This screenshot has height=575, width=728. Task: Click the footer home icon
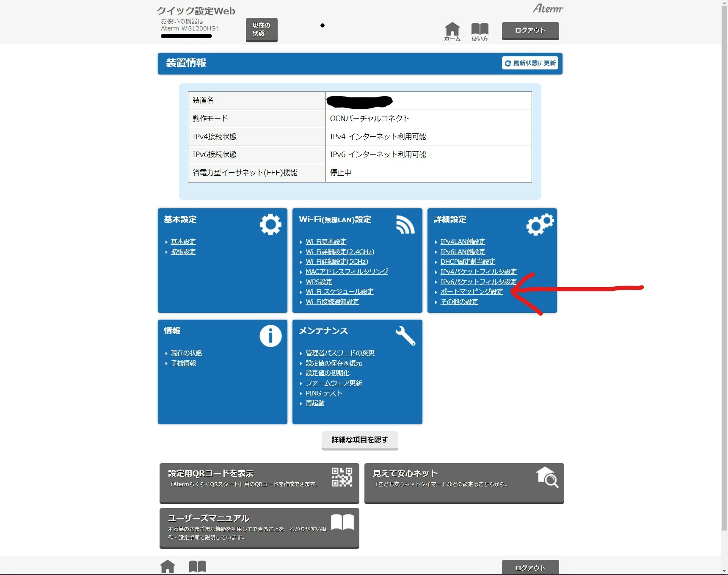(x=168, y=567)
